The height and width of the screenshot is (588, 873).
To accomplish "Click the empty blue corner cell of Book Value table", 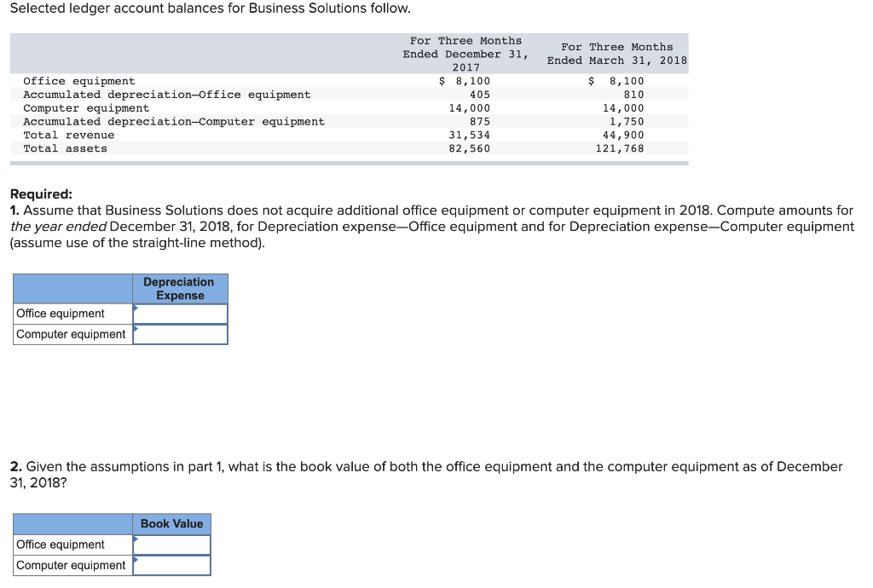I will 72,523.
